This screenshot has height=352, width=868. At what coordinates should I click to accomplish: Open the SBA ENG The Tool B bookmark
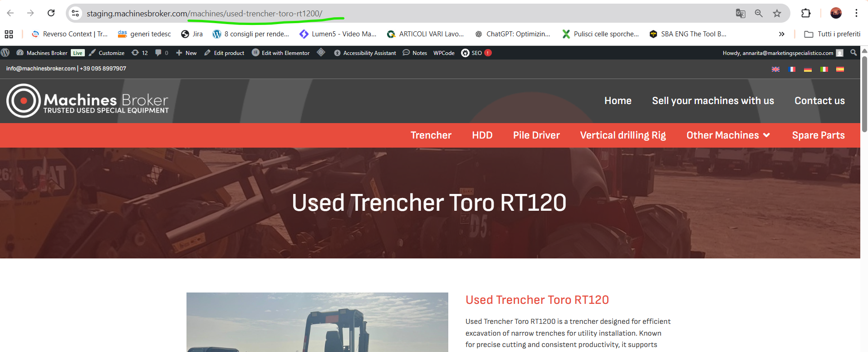click(x=688, y=34)
